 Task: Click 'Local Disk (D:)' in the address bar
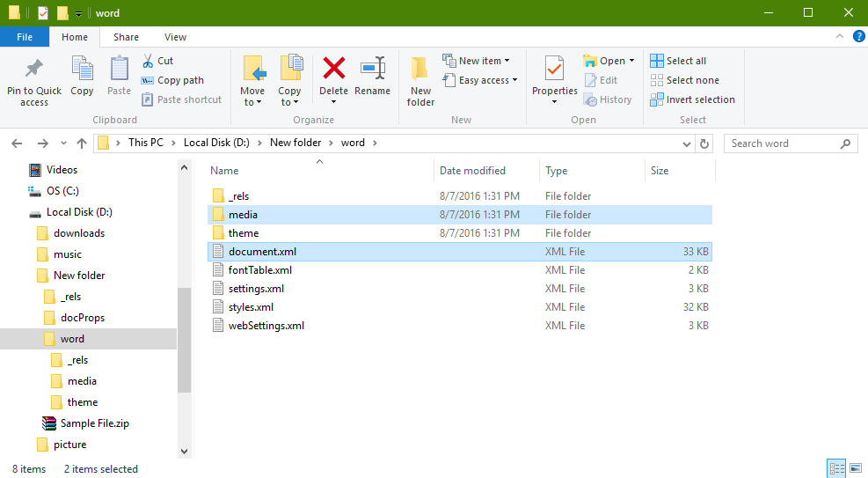point(216,143)
